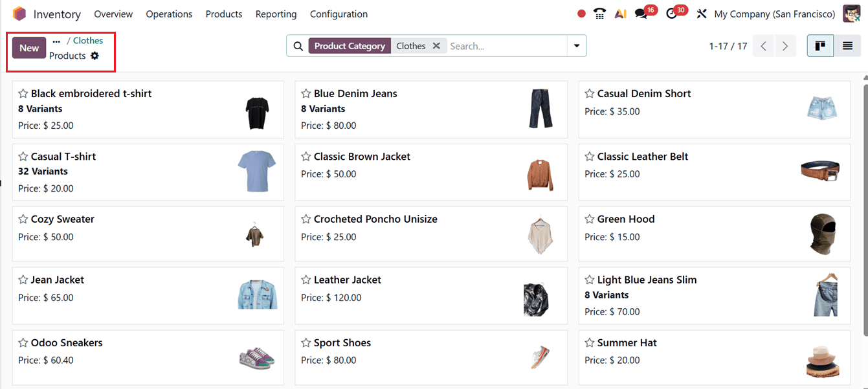
Task: Open the Products gear settings icon
Action: point(95,56)
